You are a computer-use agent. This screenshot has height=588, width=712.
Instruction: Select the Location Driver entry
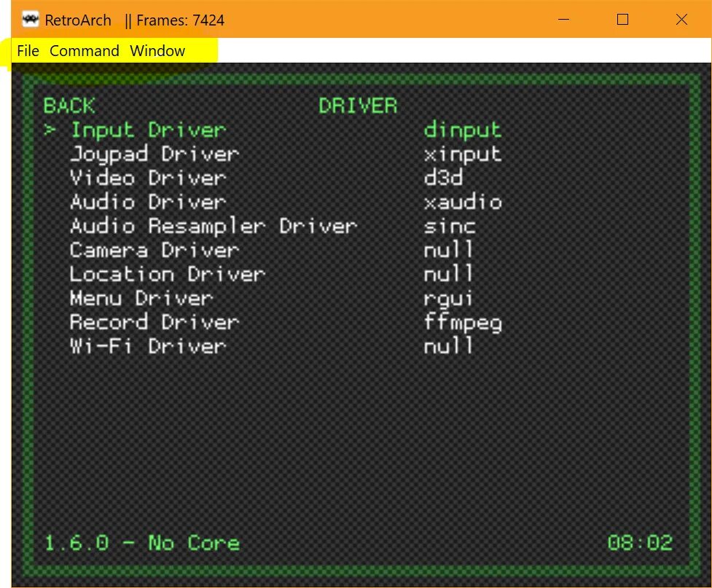point(168,274)
